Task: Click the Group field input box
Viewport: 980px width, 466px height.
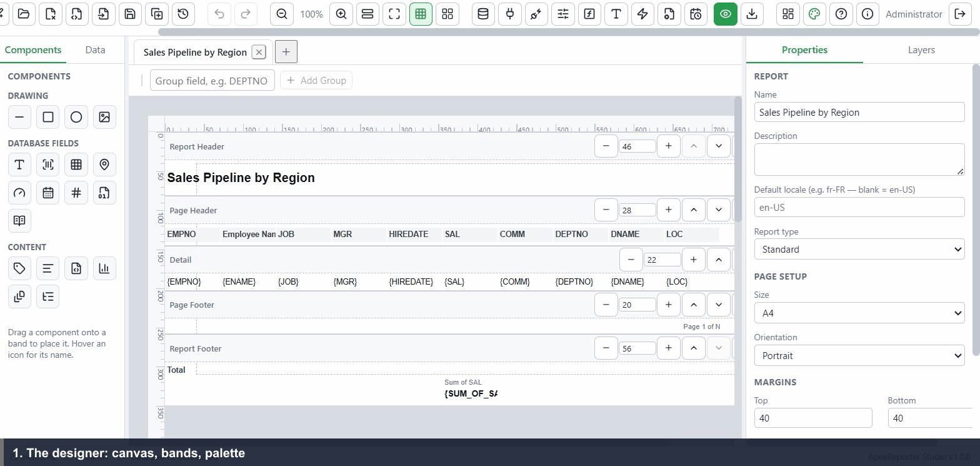Action: [x=212, y=81]
